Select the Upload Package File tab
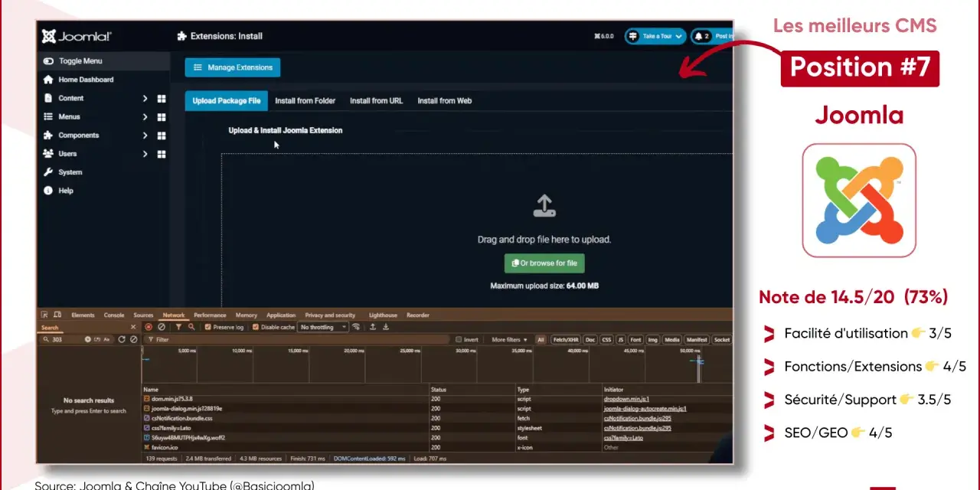The width and height of the screenshot is (980, 490). 226,101
